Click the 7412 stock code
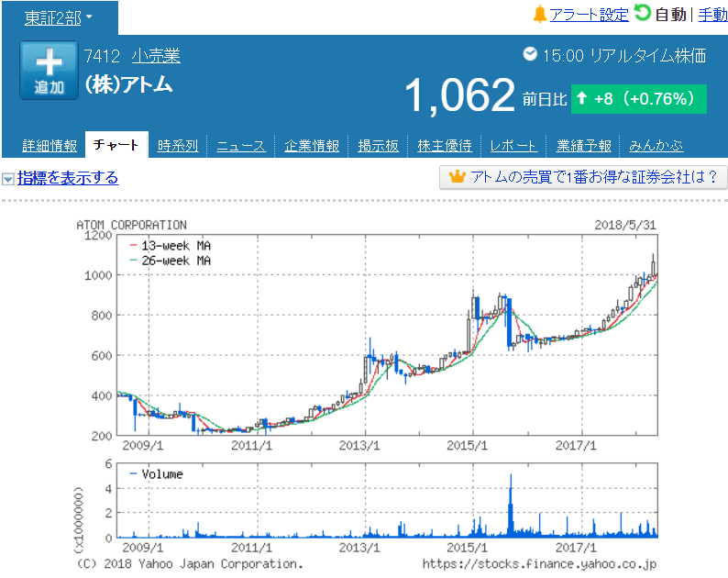The image size is (728, 578). click(102, 56)
